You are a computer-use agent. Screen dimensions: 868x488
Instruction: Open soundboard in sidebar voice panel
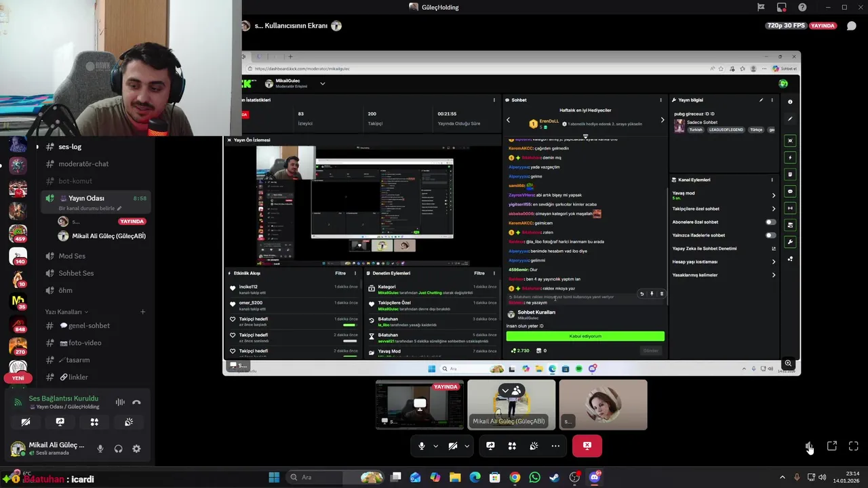pos(128,422)
